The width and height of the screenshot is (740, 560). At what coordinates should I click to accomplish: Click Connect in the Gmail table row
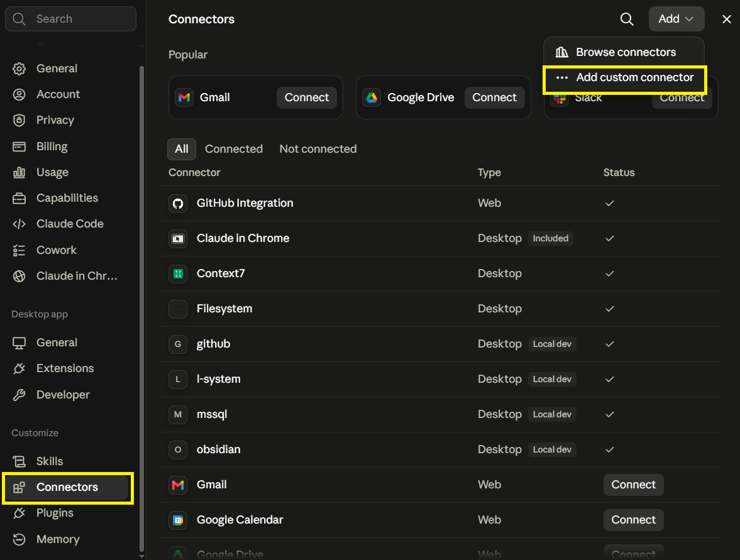(633, 485)
